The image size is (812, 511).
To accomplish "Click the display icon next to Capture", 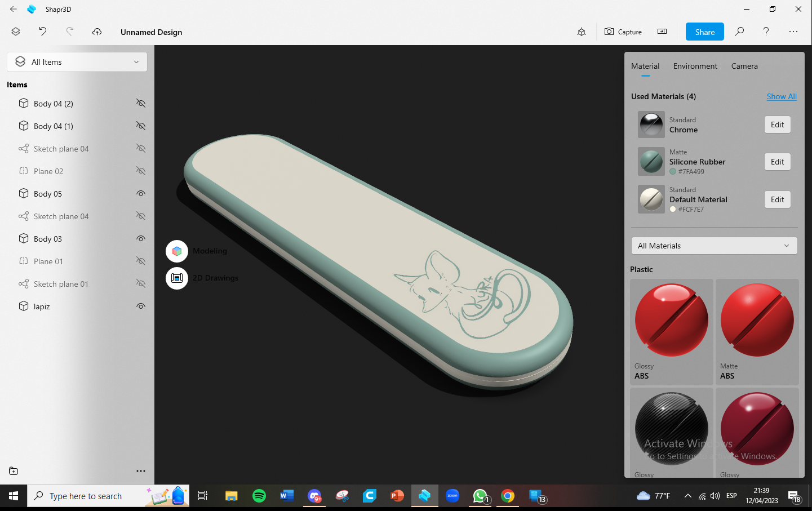I will (x=662, y=32).
